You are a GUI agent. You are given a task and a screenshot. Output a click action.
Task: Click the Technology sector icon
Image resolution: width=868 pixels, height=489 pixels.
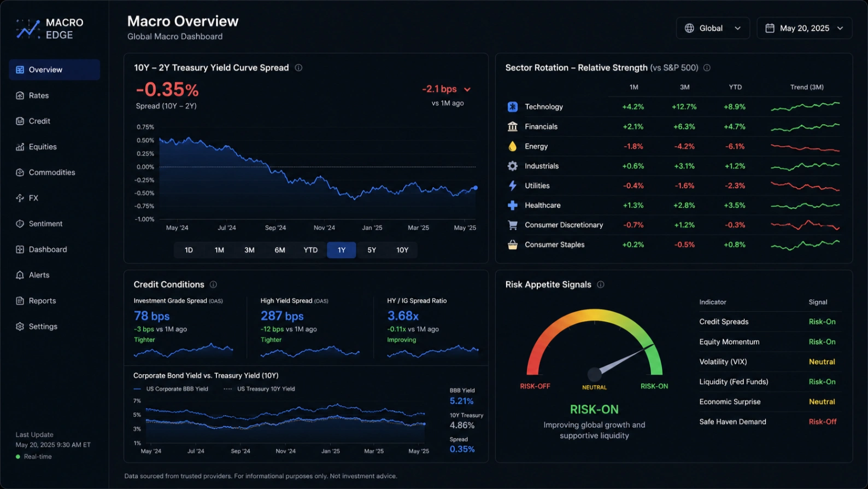coord(512,107)
